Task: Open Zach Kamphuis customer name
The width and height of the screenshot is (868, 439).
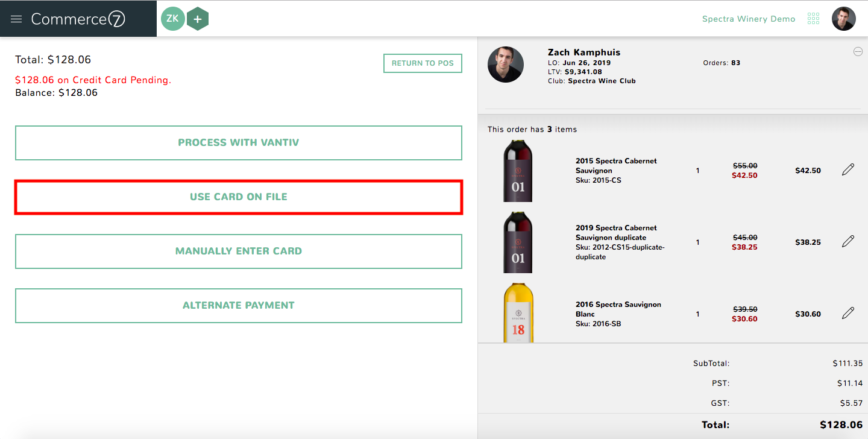Action: [x=584, y=52]
